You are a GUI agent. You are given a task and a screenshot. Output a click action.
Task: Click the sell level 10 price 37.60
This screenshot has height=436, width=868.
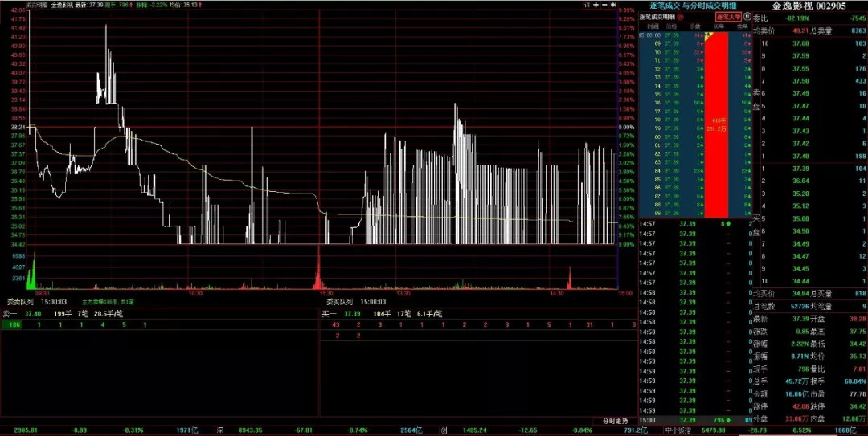click(x=801, y=43)
